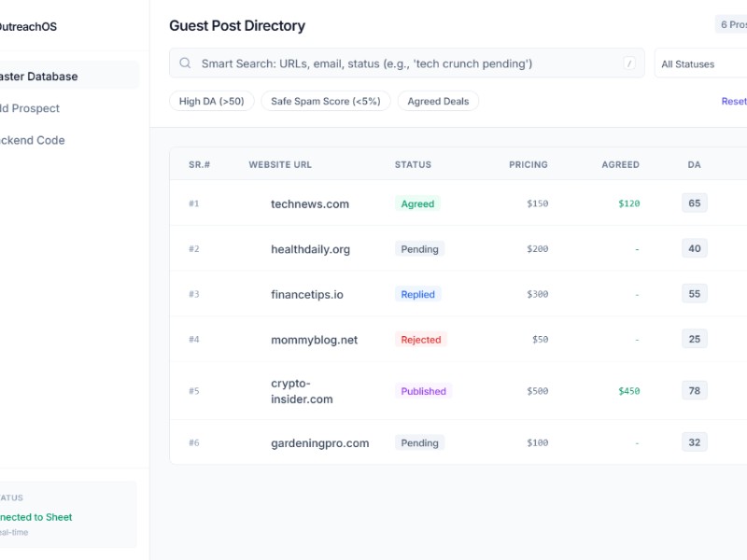Image resolution: width=747 pixels, height=560 pixels.
Task: Enable the Agreed Deals filter chip
Action: pyautogui.click(x=438, y=101)
